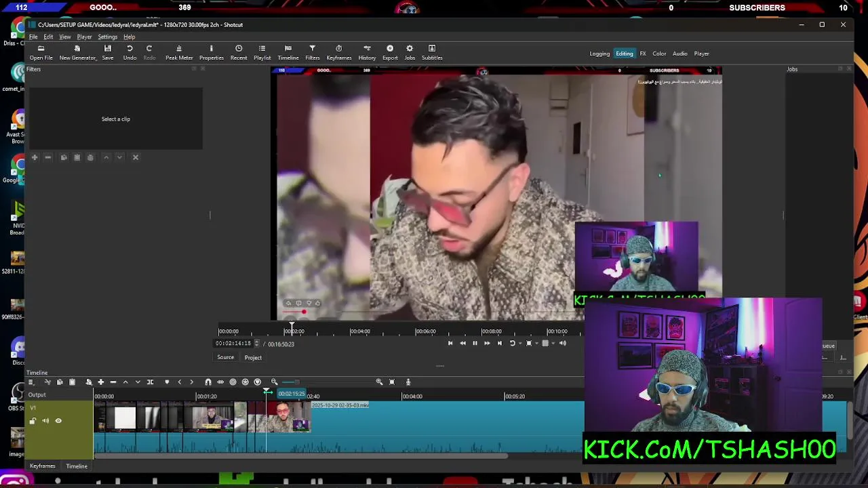
Task: Toggle ripple edits across all tracks
Action: tap(245, 382)
